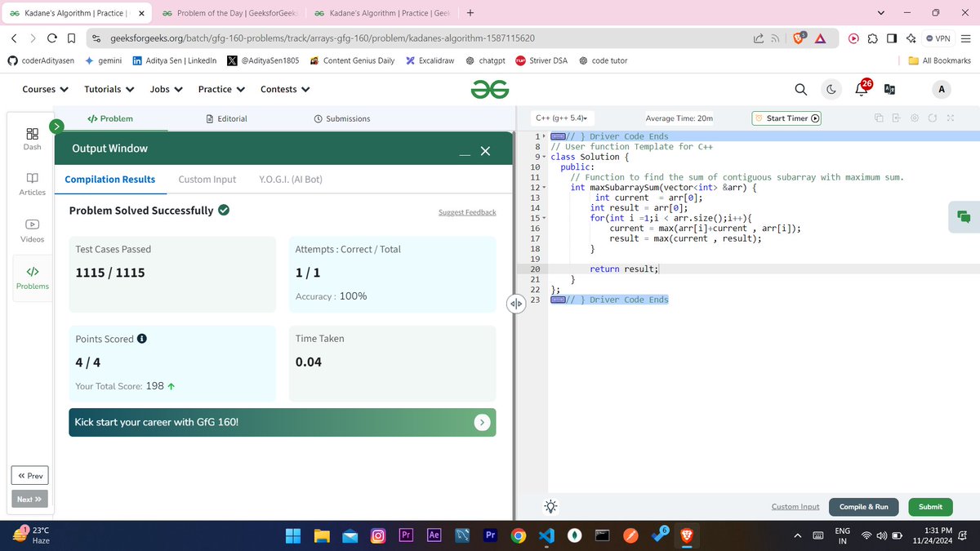The height and width of the screenshot is (551, 980).
Task: Copy code icon in editor toolbar
Action: (x=878, y=118)
